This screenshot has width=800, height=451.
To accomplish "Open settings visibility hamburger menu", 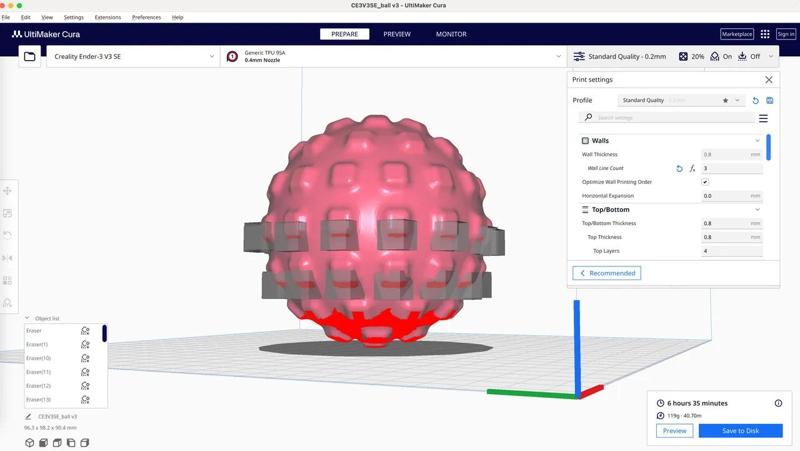I will click(x=763, y=118).
